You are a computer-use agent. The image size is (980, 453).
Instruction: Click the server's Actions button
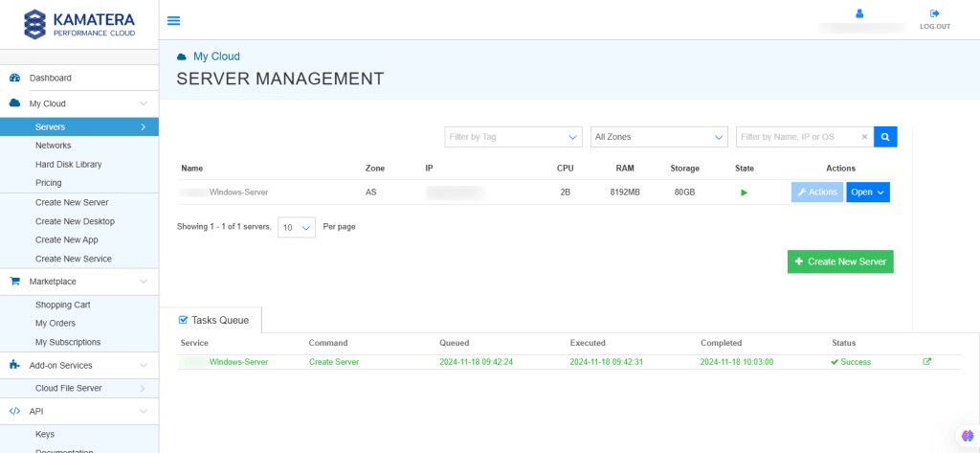pyautogui.click(x=816, y=193)
